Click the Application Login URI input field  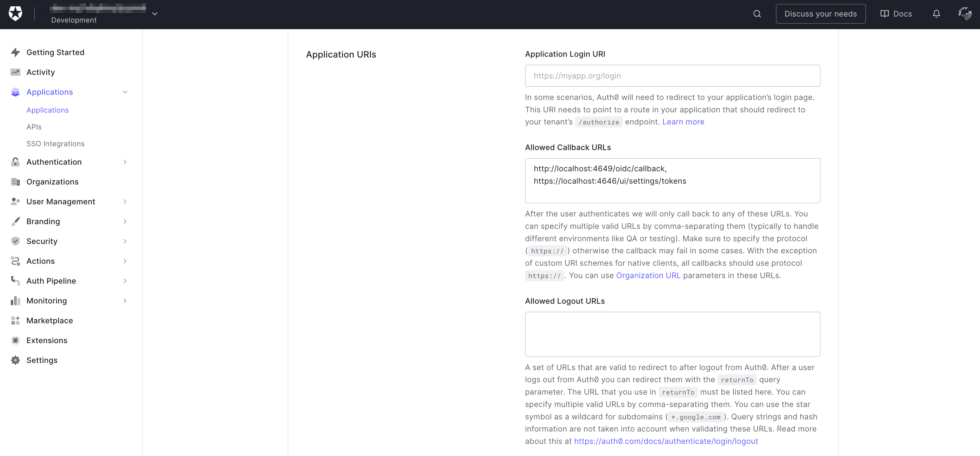[673, 75]
